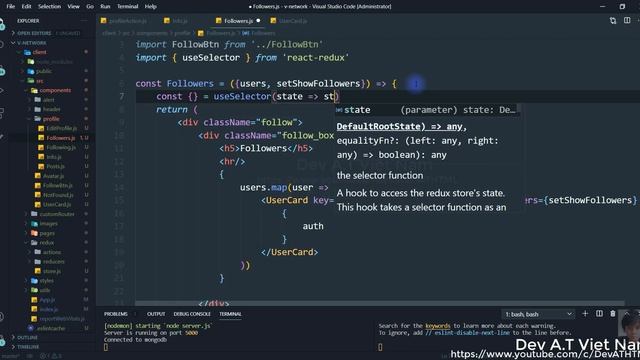Collapse the components folder
Viewport: 640px width, 360px height.
coord(55,90)
